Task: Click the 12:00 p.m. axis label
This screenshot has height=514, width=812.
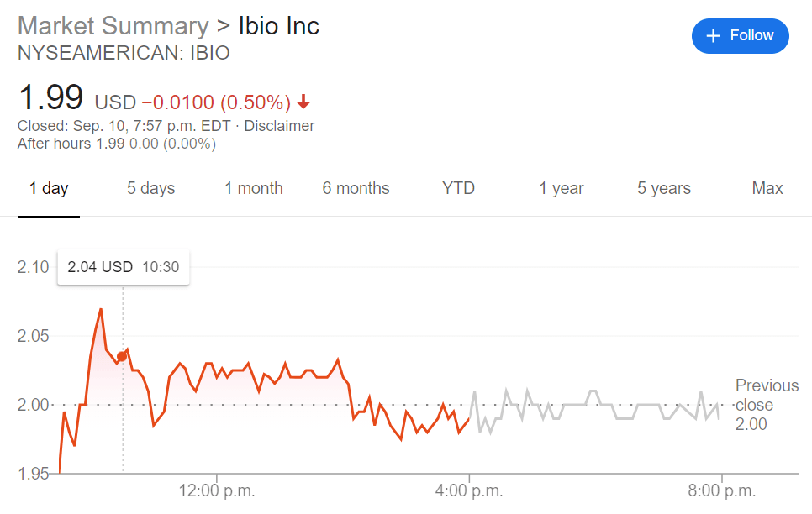Action: point(218,490)
